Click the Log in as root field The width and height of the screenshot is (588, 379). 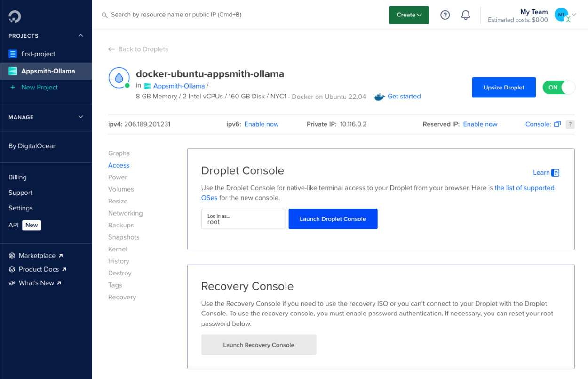[243, 219]
